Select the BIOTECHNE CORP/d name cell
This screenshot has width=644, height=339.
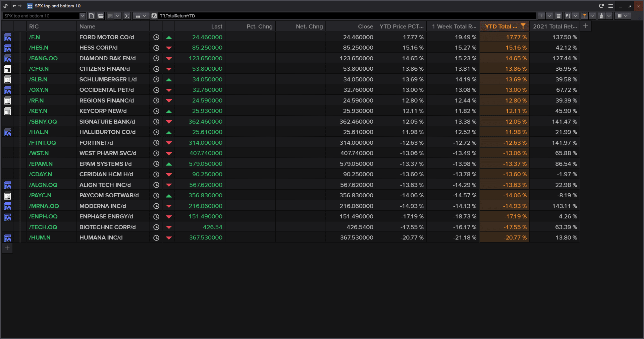113,227
